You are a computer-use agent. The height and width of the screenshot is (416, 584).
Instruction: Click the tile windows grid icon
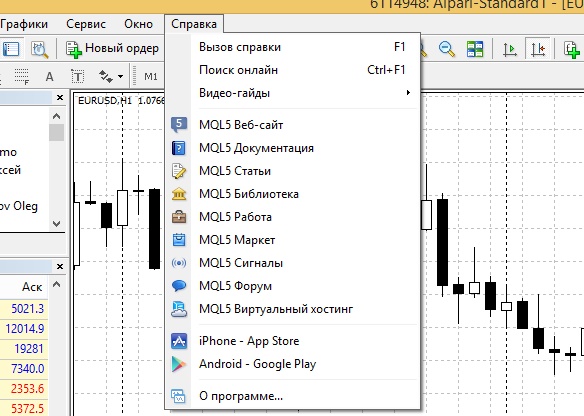pyautogui.click(x=475, y=49)
